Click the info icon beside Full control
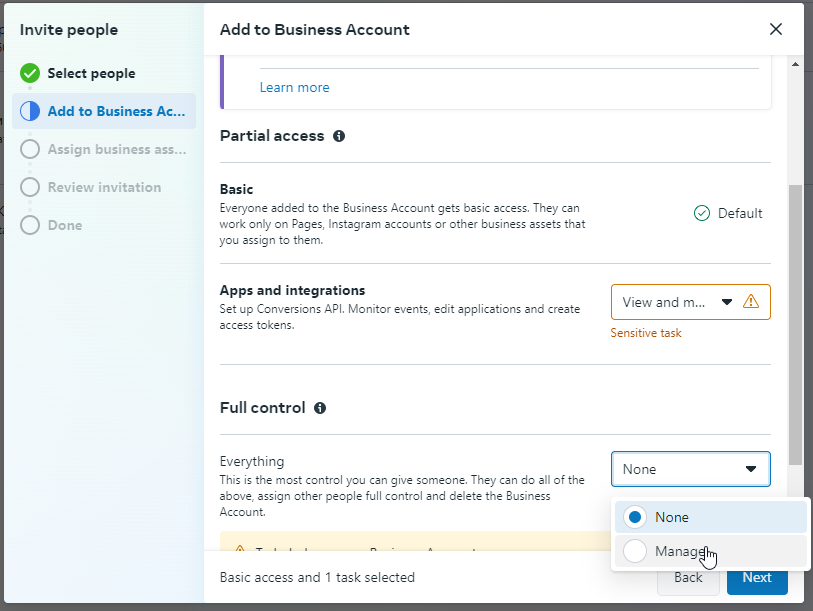813x611 pixels. tap(318, 407)
